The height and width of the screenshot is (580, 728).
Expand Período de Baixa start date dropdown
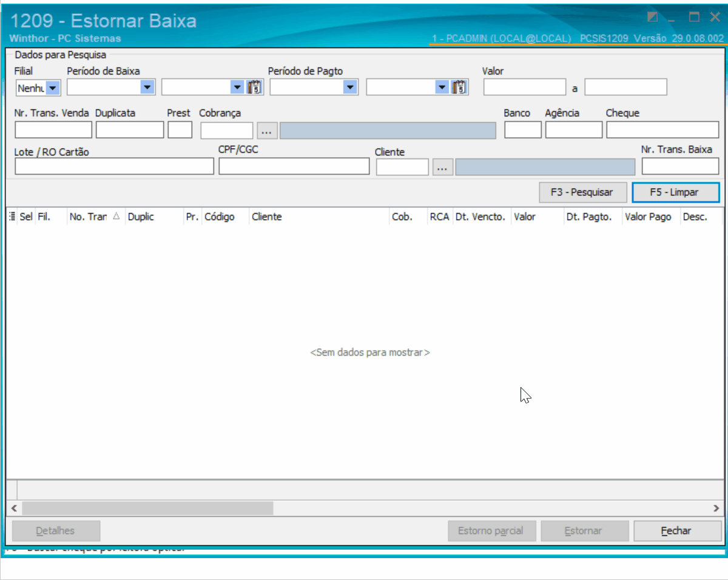[x=146, y=87]
